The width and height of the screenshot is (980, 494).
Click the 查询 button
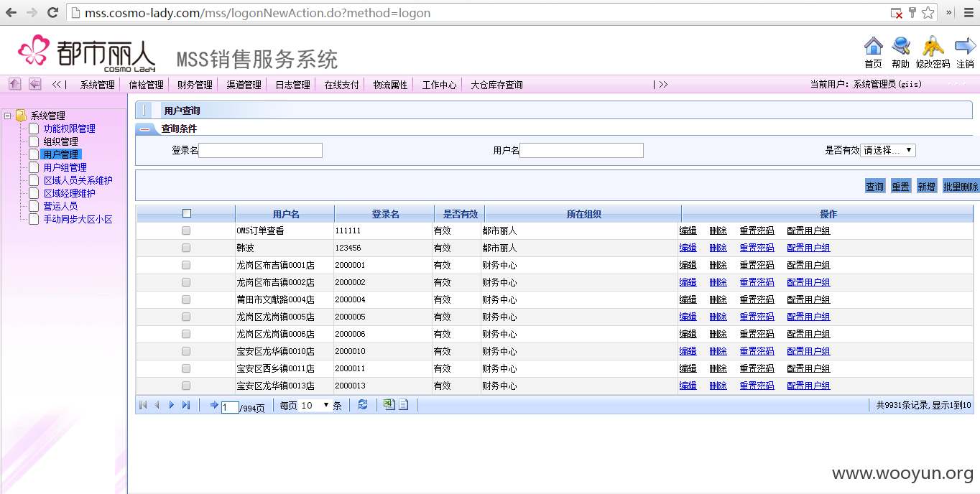[x=874, y=186]
